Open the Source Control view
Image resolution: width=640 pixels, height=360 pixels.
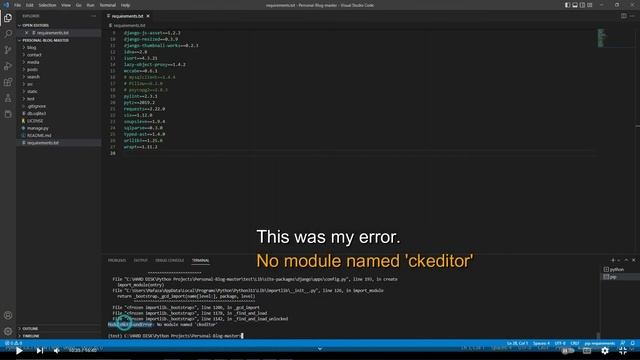tap(8, 50)
